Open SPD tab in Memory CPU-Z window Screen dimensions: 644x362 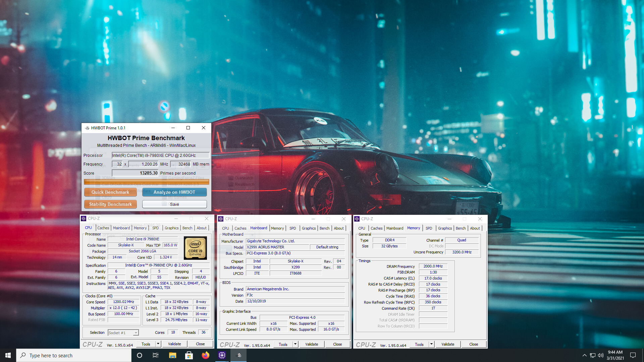coord(429,228)
